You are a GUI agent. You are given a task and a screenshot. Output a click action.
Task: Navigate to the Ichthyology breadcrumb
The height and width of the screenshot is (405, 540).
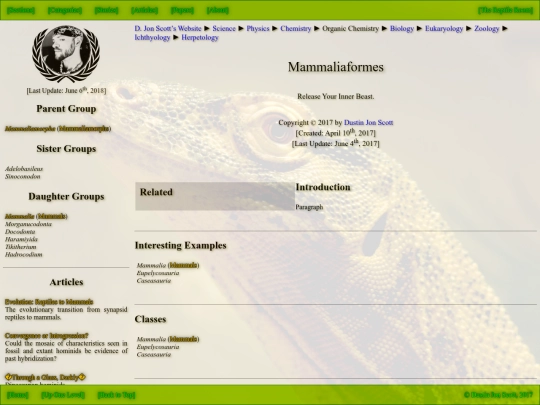[x=152, y=38]
